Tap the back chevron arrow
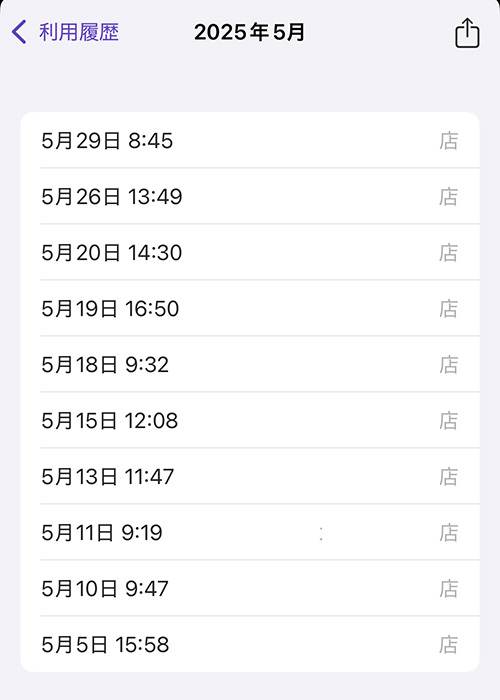The width and height of the screenshot is (500, 700). coord(19,32)
